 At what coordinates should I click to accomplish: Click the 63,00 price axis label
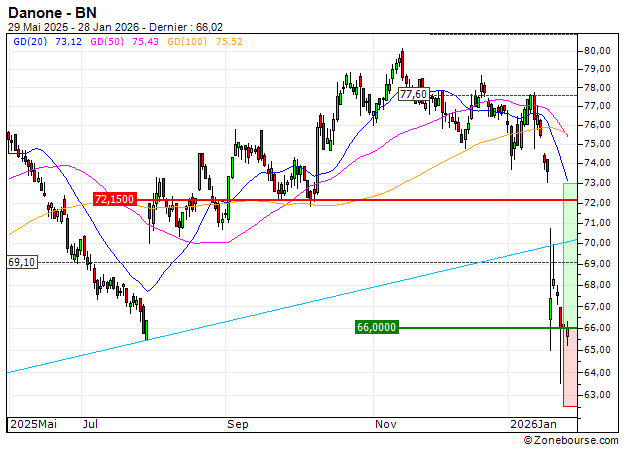point(598,394)
